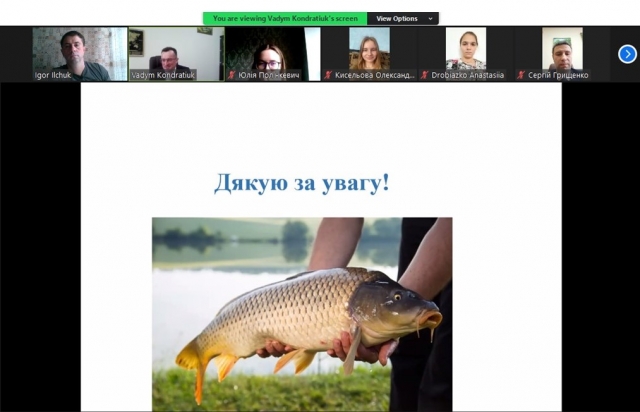Click the muted mic icon next to Кисельова
This screenshot has width=640, height=412.
tap(328, 75)
